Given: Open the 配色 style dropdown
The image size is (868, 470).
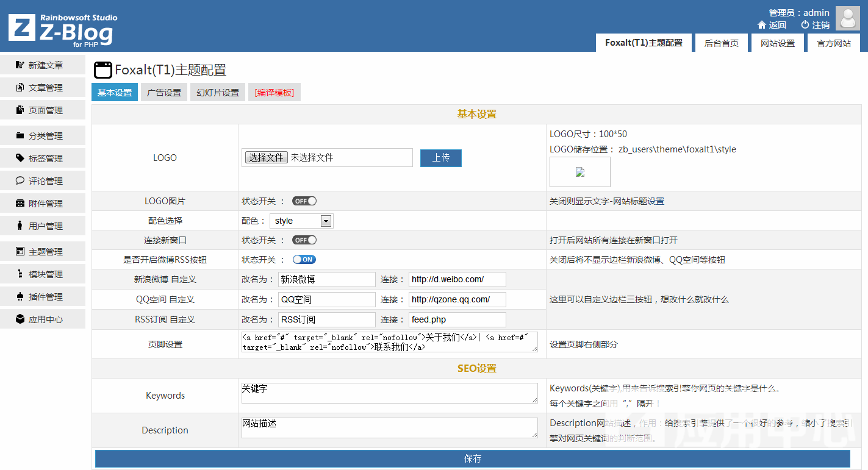Looking at the screenshot, I should click(x=301, y=221).
